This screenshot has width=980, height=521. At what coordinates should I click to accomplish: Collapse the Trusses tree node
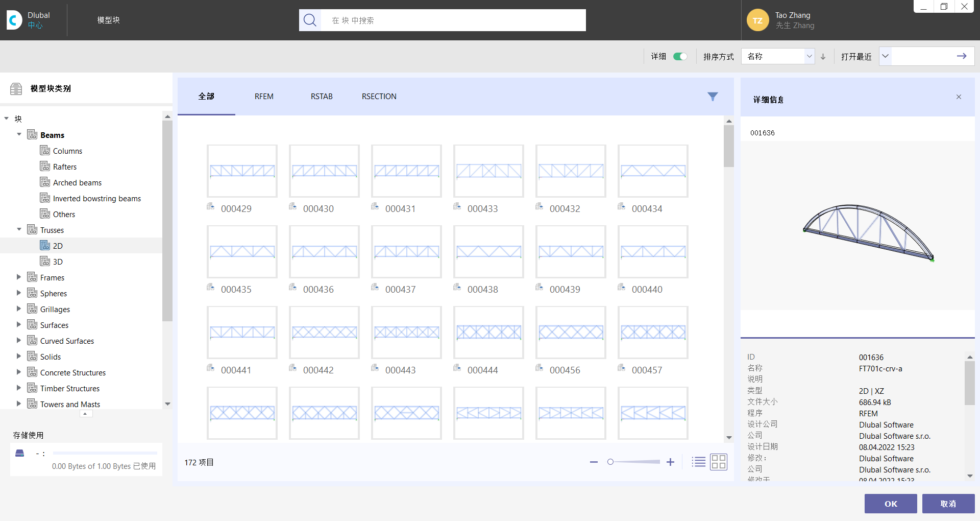point(19,230)
